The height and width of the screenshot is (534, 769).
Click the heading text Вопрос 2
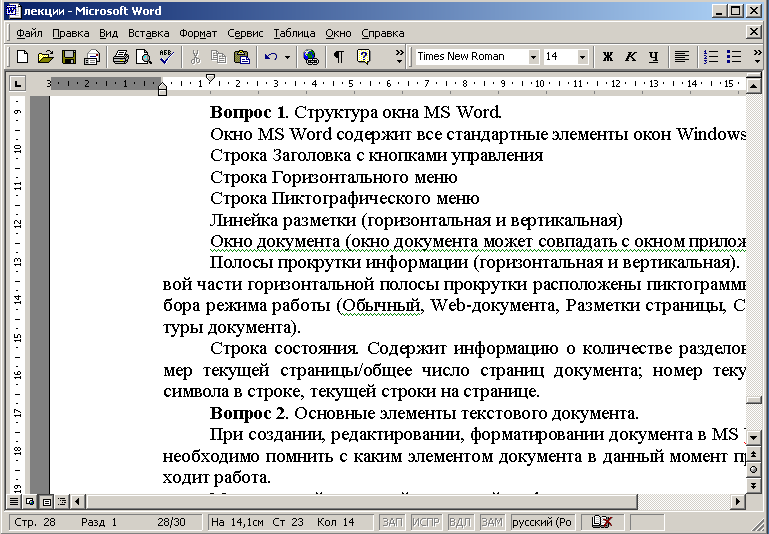tap(247, 414)
